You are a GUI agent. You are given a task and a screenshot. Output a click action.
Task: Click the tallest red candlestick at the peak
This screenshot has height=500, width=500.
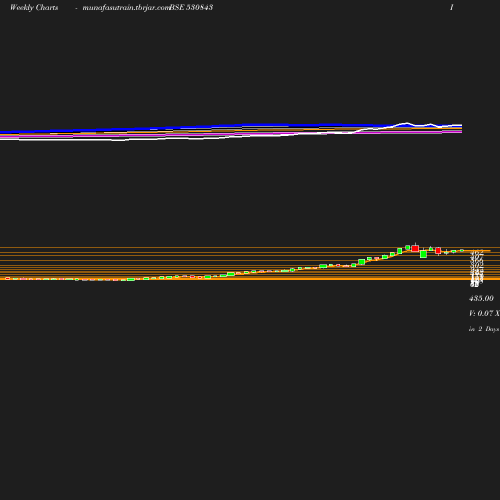point(415,248)
